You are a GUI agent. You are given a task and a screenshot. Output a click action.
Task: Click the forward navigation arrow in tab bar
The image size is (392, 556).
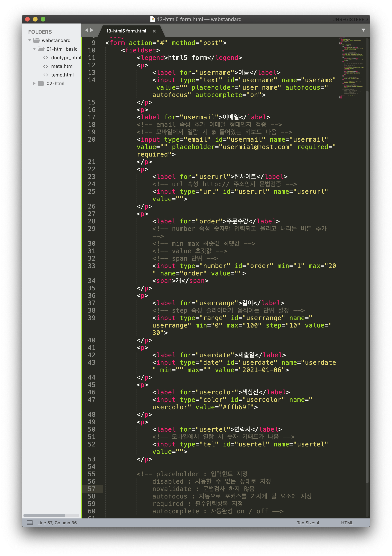click(x=92, y=30)
